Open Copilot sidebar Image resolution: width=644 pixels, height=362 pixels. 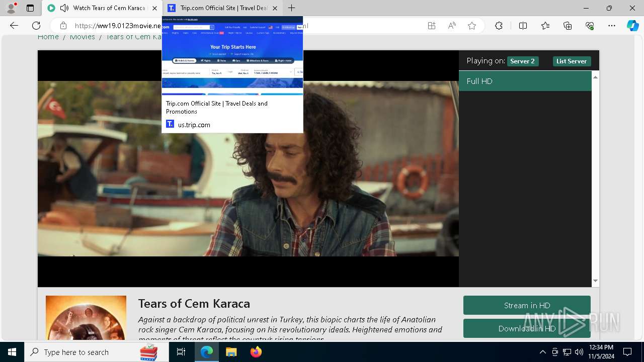point(632,26)
